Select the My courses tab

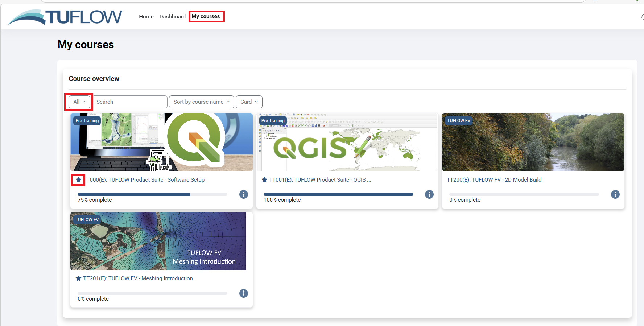[206, 17]
